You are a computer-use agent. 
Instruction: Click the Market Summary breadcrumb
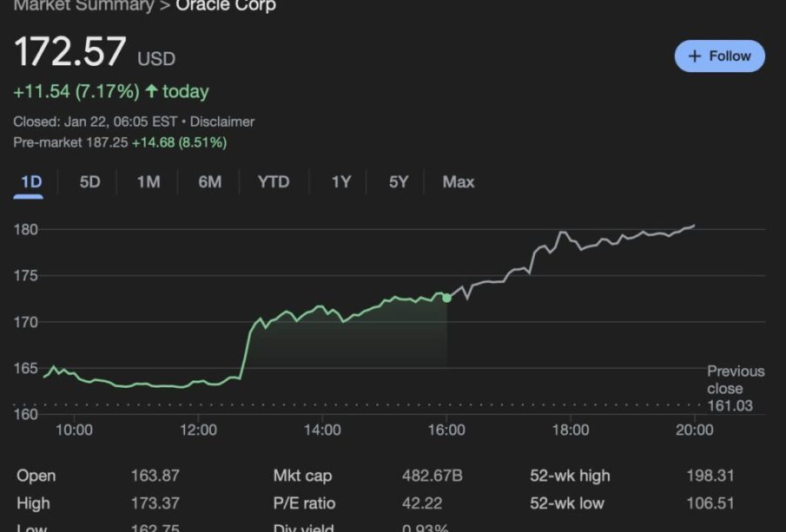83,6
